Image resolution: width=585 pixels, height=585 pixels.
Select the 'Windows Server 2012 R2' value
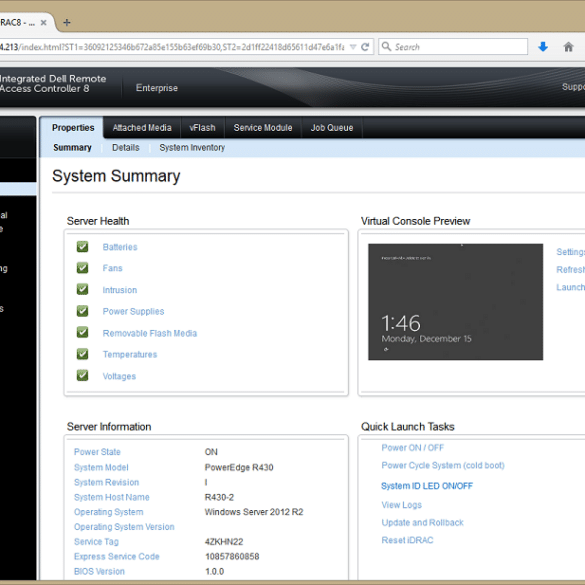point(254,512)
